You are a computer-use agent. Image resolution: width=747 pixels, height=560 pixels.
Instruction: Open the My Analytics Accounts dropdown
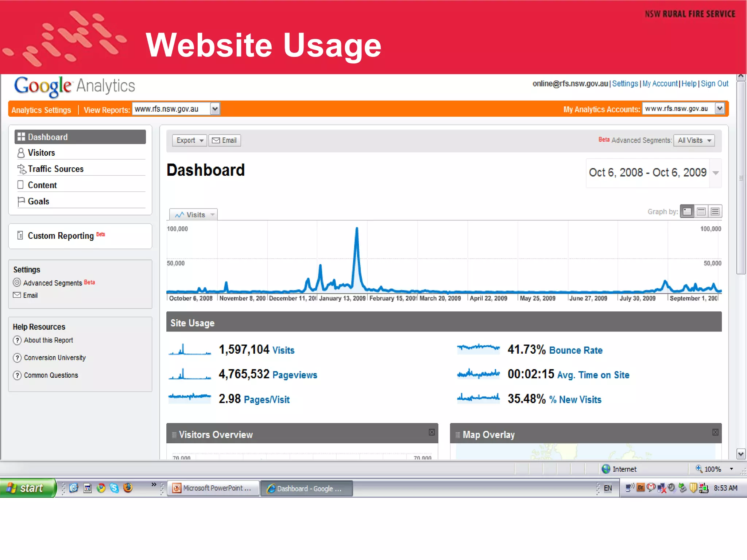click(x=684, y=109)
